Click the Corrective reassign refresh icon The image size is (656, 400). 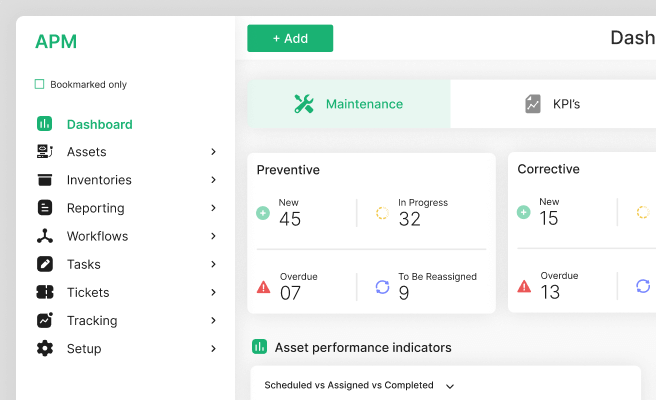click(x=643, y=286)
